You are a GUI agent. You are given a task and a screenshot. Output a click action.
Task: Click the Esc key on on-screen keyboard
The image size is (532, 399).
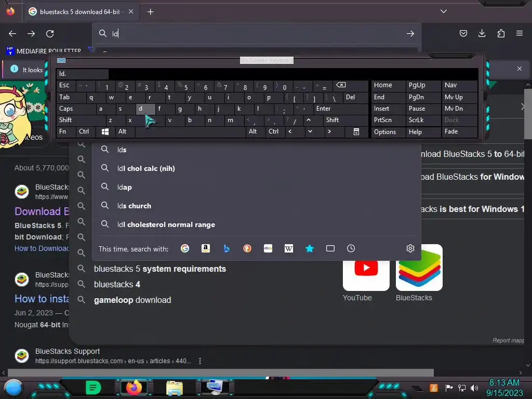(x=66, y=85)
